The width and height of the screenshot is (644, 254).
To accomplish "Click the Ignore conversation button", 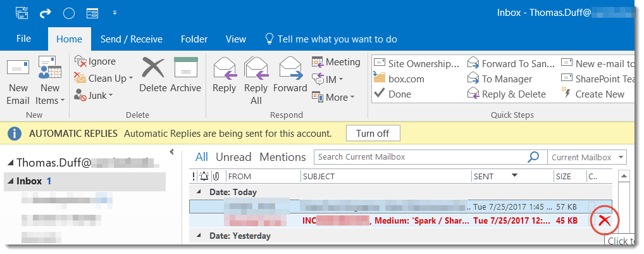I will click(x=96, y=61).
